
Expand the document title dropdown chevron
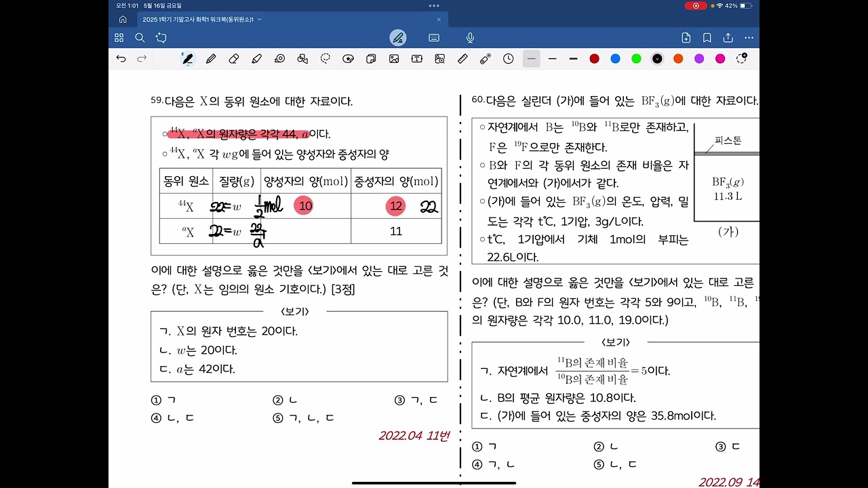pyautogui.click(x=260, y=20)
